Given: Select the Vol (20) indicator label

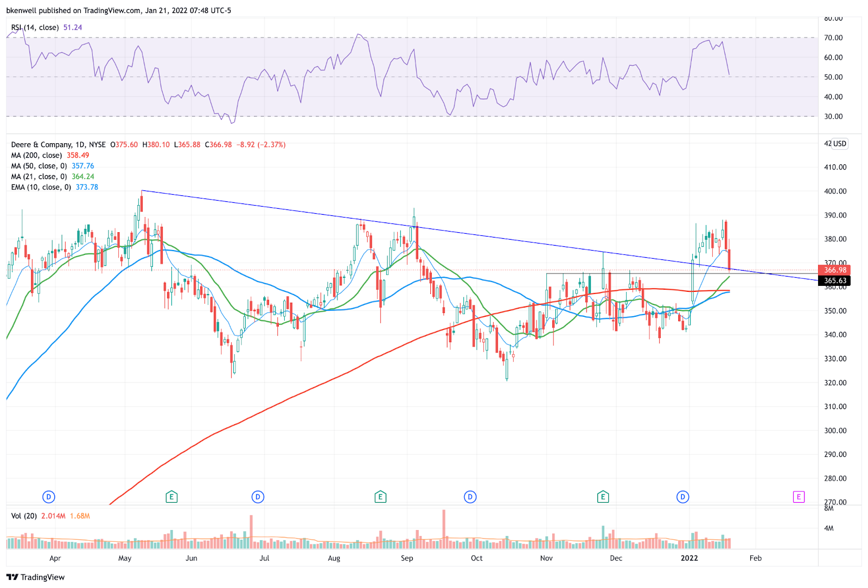Looking at the screenshot, I should [x=24, y=516].
